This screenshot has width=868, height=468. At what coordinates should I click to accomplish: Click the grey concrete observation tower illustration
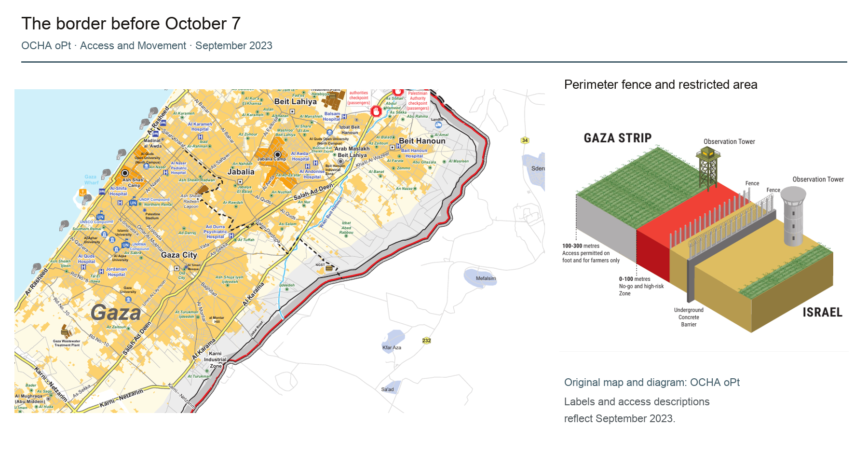(793, 216)
